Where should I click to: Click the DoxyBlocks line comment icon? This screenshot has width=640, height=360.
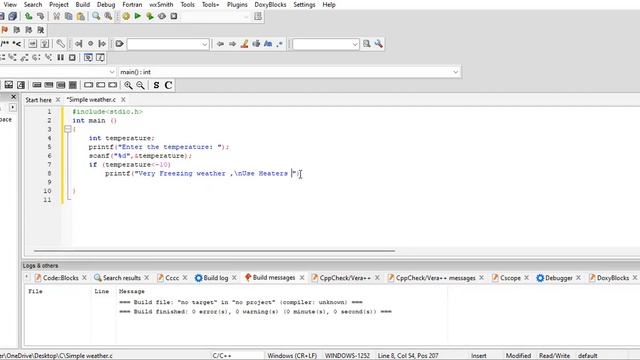[17, 44]
